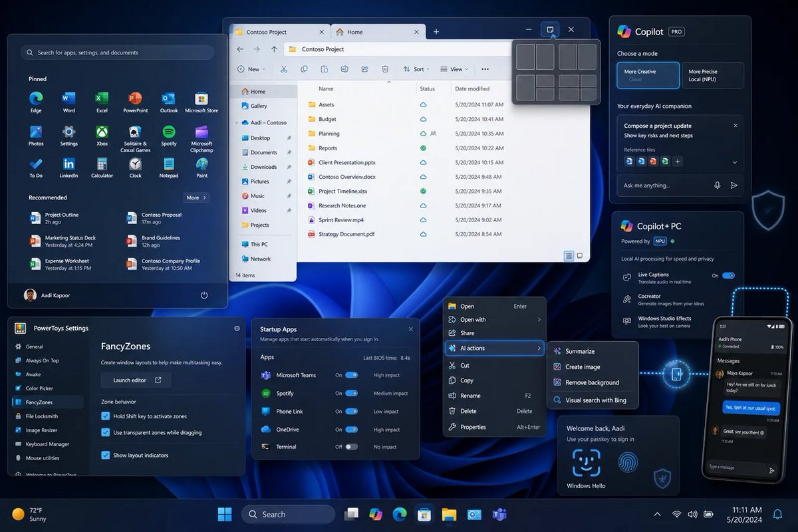
Task: Open PowerPoint pinned app
Action: click(x=136, y=102)
